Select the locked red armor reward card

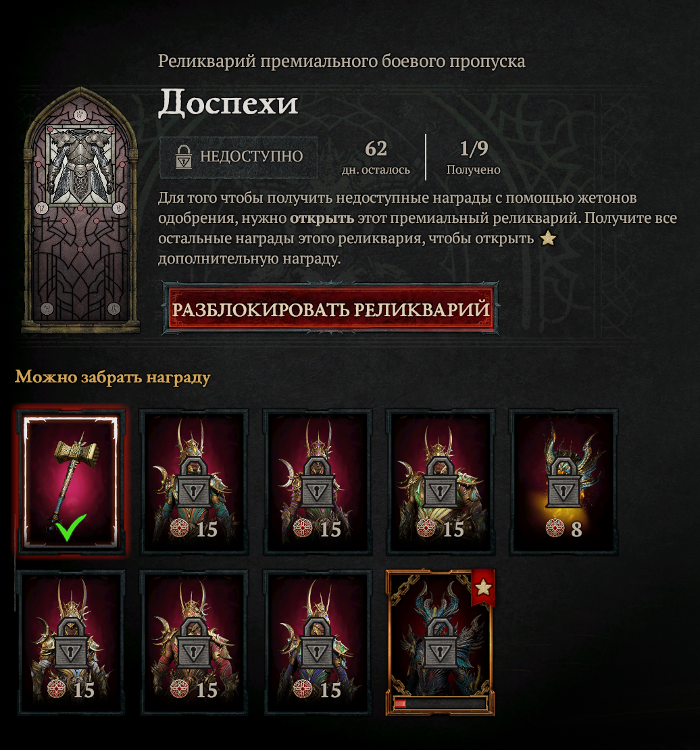click(x=194, y=643)
